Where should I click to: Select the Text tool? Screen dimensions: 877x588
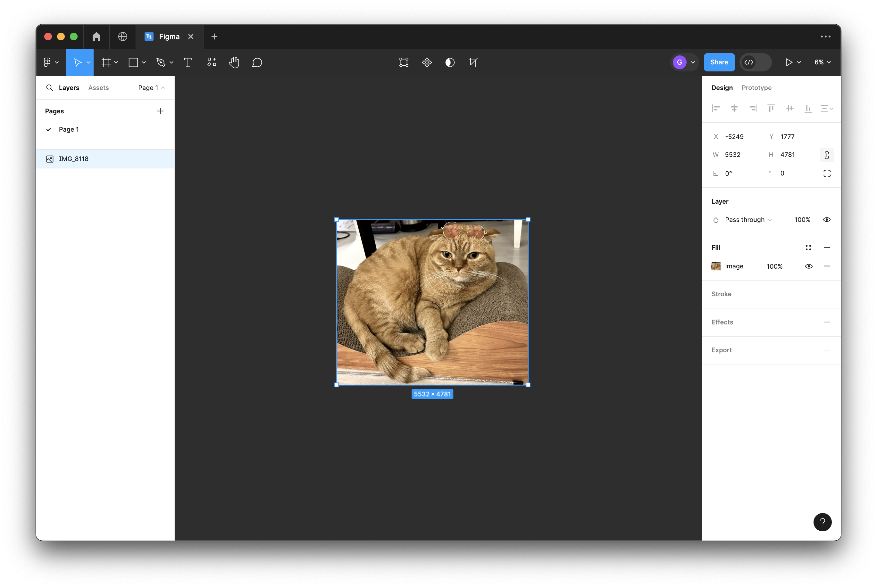pyautogui.click(x=188, y=62)
